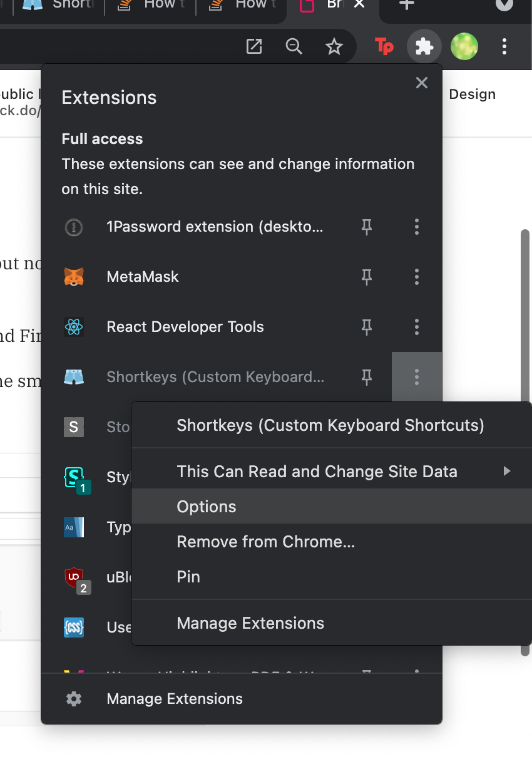
Task: Click the Shortkeys (Custom Keyboard... extension name
Action: (x=215, y=377)
